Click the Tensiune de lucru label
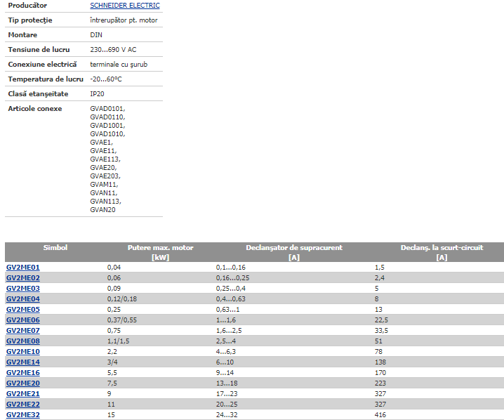 tap(39, 50)
